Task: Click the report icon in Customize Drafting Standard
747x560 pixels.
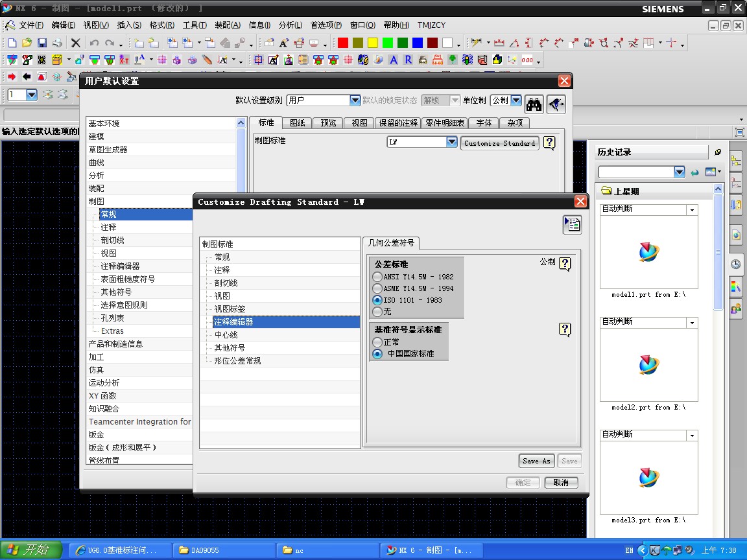Action: (x=572, y=224)
